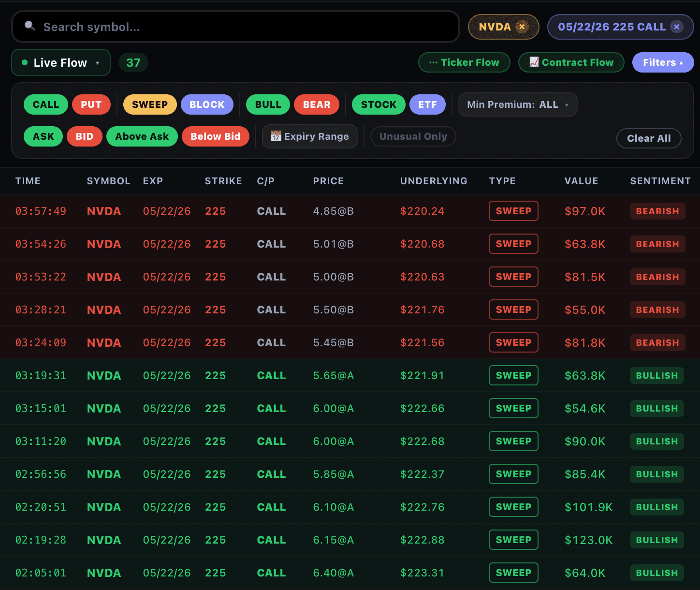Toggle the CALL filter
700x590 pixels.
(46, 104)
